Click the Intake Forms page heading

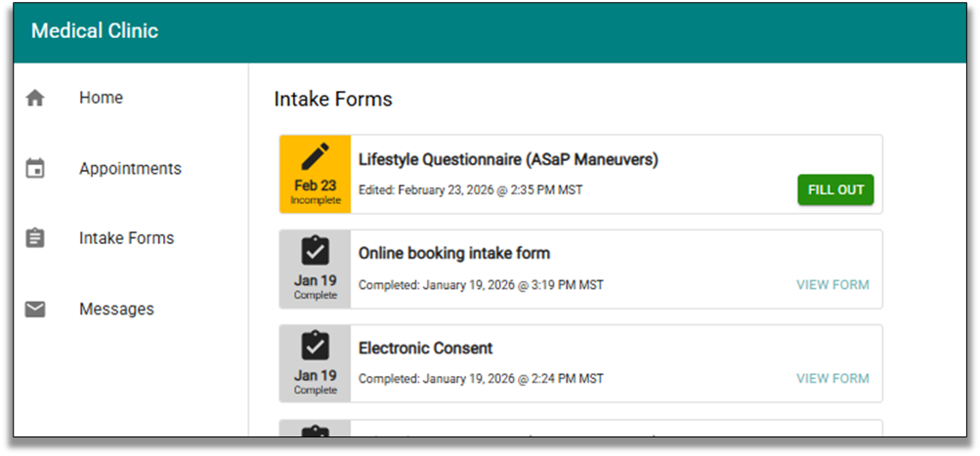(332, 100)
